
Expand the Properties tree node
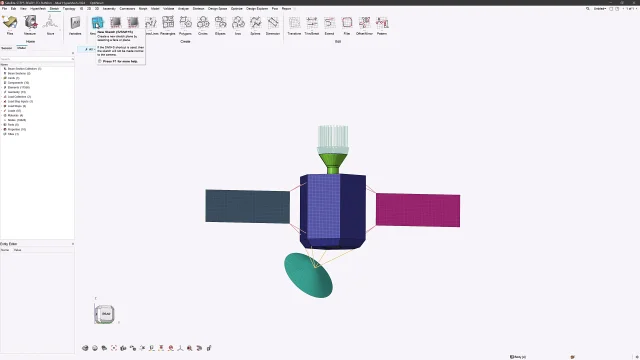pos(2,129)
